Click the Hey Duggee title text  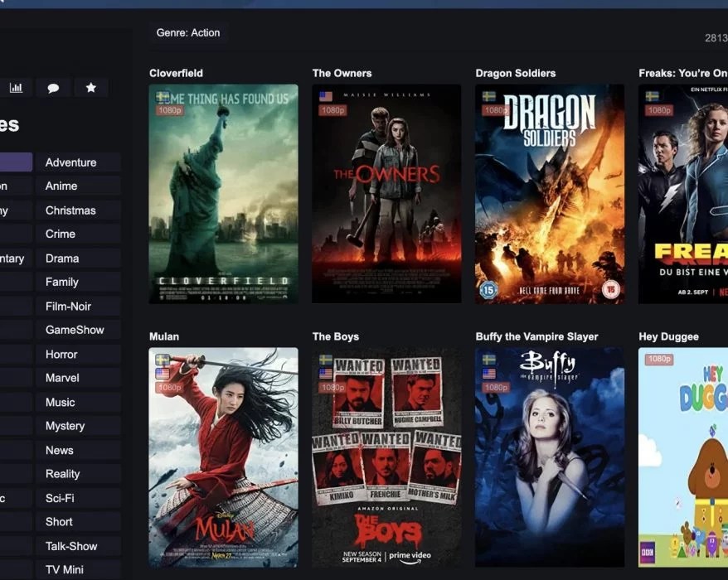(668, 337)
